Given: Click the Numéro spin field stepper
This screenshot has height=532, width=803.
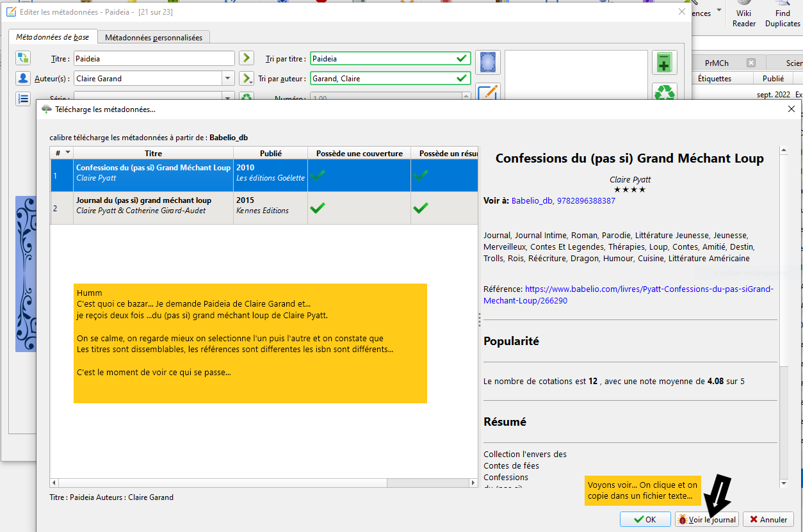Looking at the screenshot, I should pyautogui.click(x=466, y=98).
